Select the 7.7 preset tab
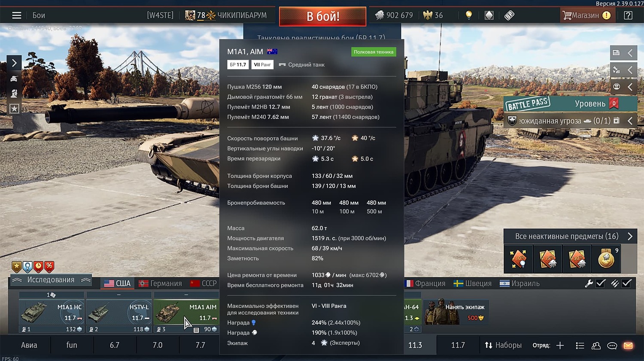The image size is (644, 361). click(200, 345)
